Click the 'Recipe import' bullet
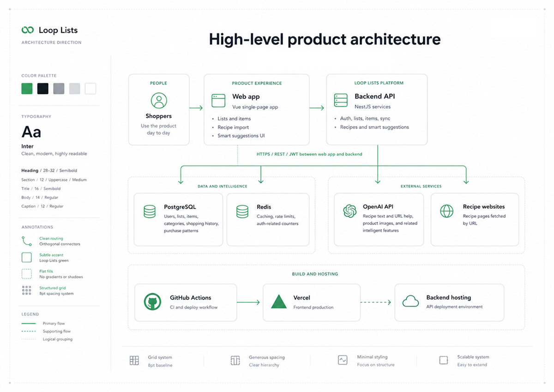 [233, 127]
